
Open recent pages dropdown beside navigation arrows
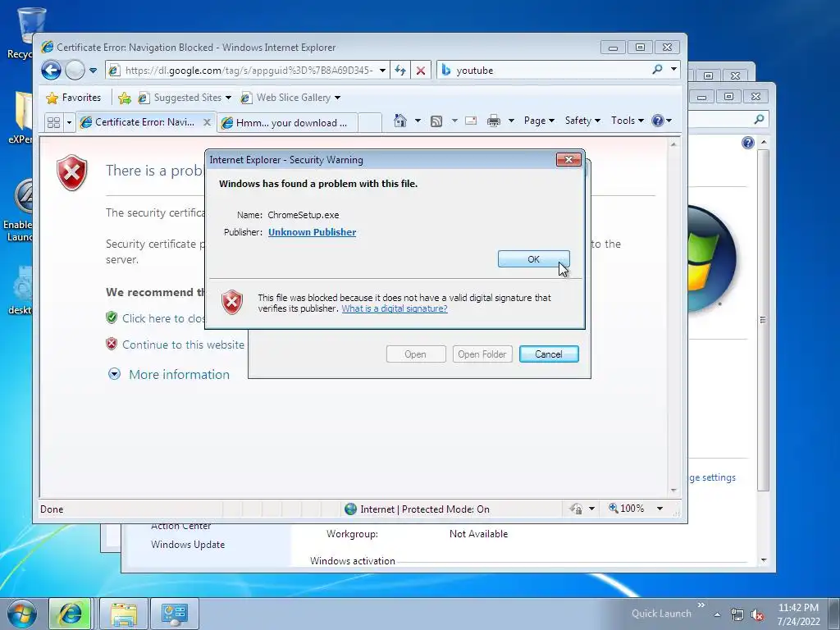[x=93, y=71]
